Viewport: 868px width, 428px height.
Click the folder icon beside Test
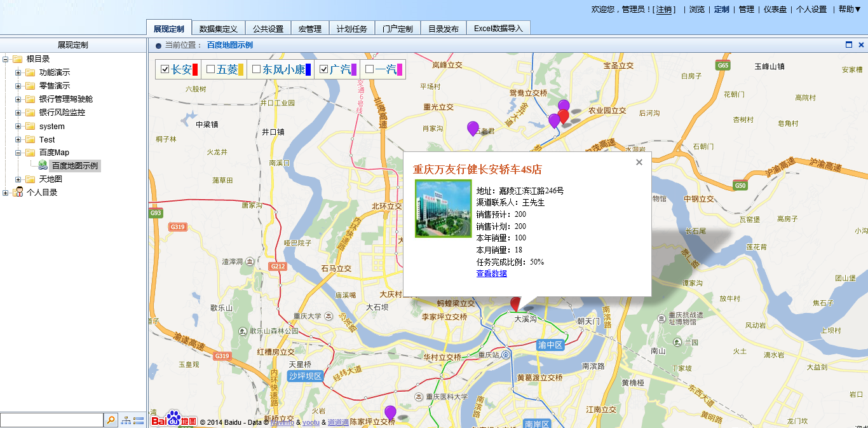[x=30, y=139]
